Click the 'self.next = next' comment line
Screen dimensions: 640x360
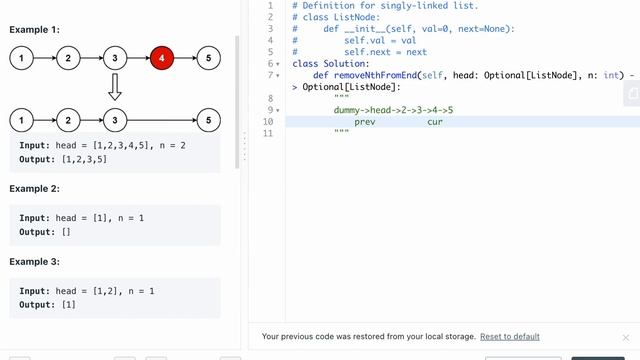click(385, 52)
